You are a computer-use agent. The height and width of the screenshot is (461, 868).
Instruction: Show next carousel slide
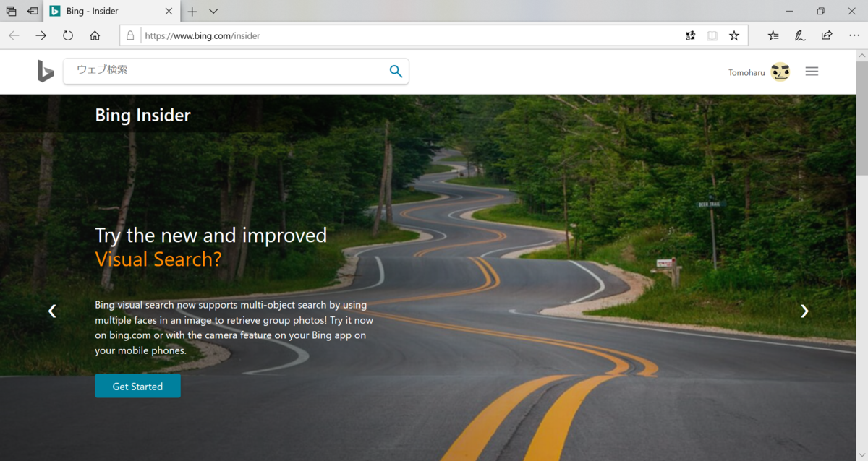804,311
